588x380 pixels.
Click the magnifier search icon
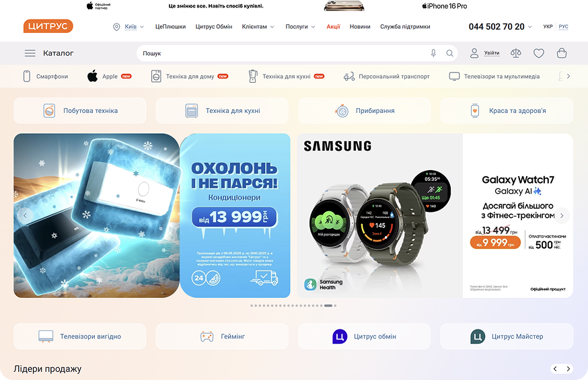tap(449, 53)
